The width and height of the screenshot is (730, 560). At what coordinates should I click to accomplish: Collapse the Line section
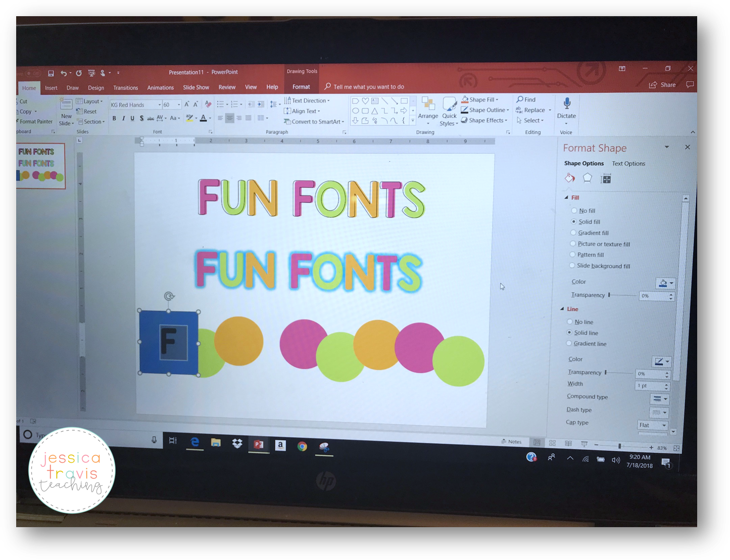tap(562, 309)
